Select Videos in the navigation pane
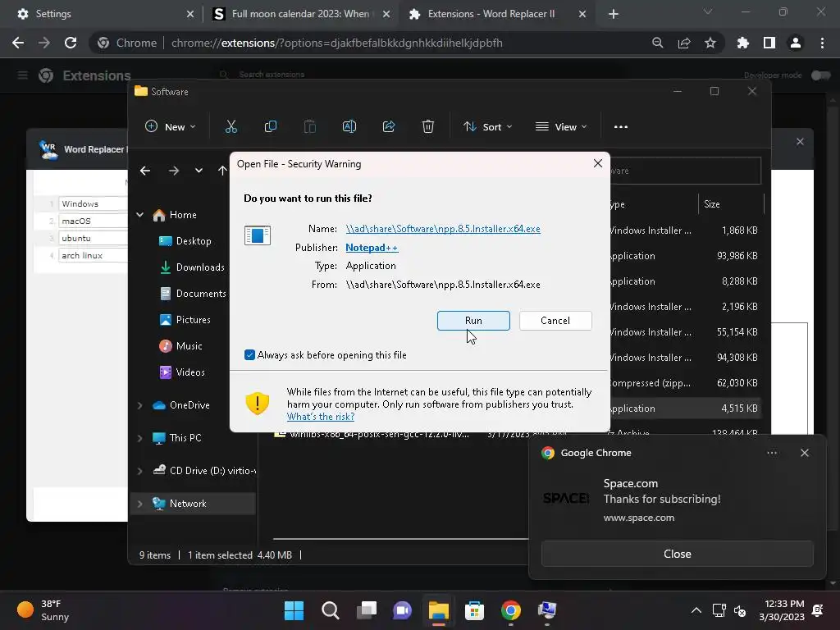Screen dimensions: 840x630 [183, 372]
